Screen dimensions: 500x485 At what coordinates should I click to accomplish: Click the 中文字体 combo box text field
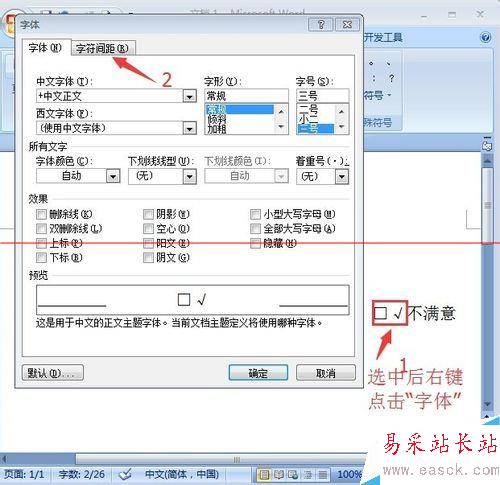(x=110, y=96)
